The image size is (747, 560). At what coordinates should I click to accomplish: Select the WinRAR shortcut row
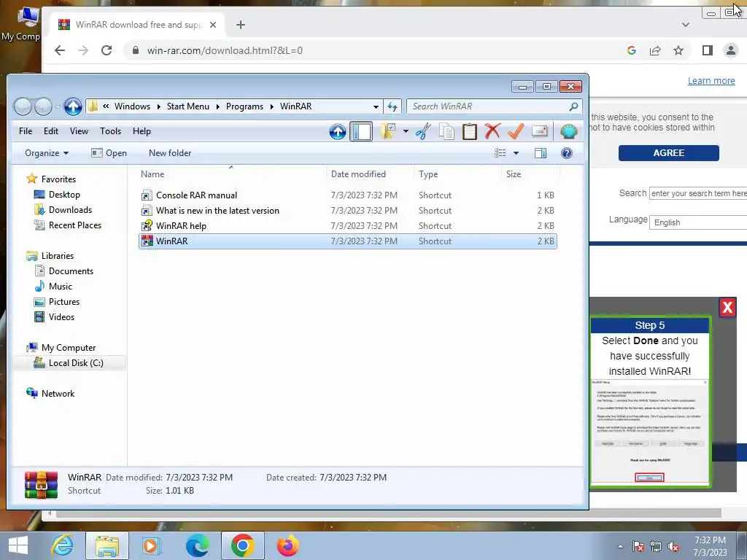coord(348,241)
